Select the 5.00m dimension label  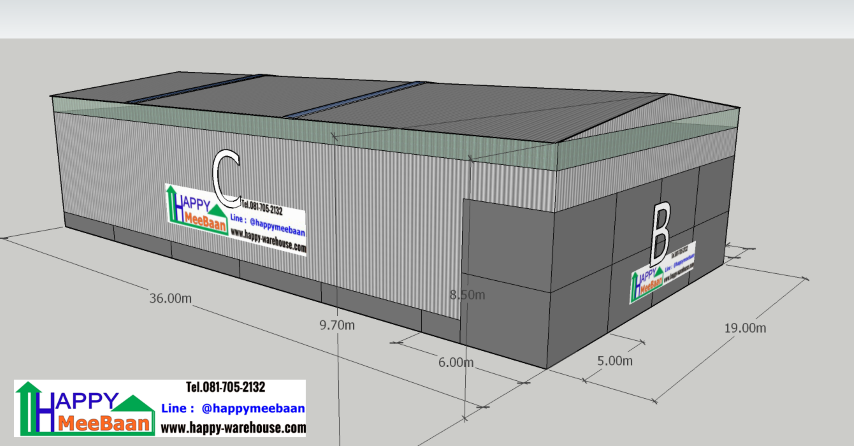[x=615, y=360]
